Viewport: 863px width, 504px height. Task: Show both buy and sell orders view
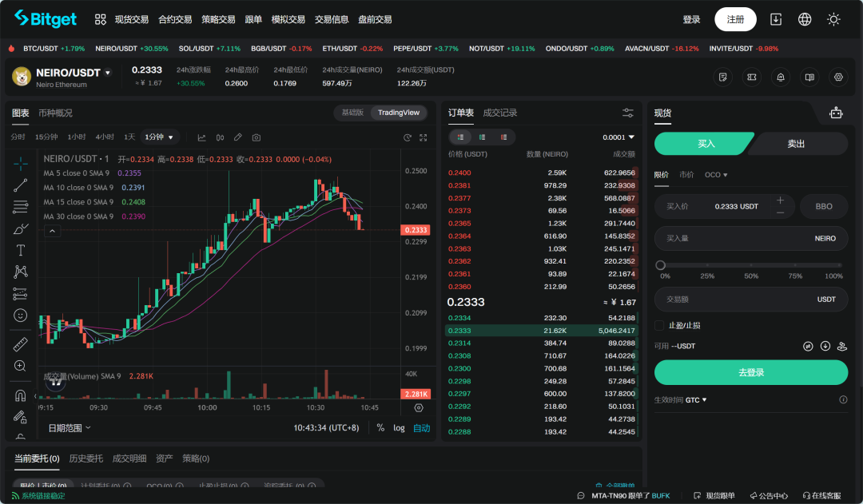[x=461, y=137]
